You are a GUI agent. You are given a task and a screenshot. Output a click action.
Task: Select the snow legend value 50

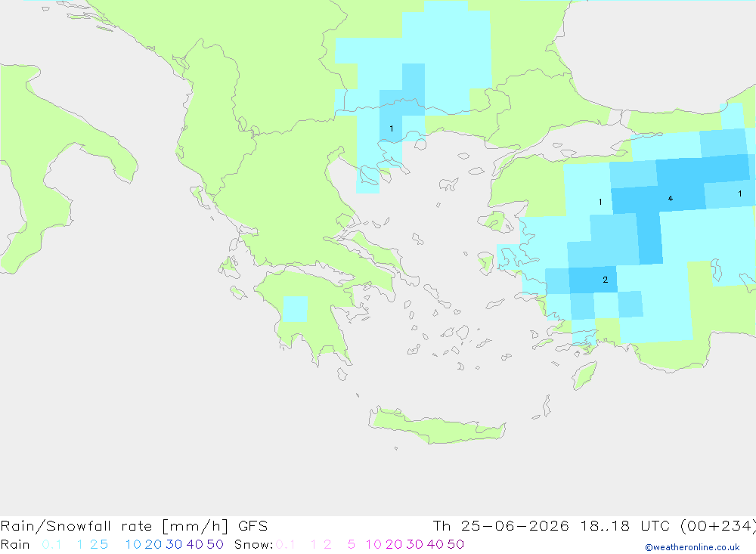click(x=456, y=544)
